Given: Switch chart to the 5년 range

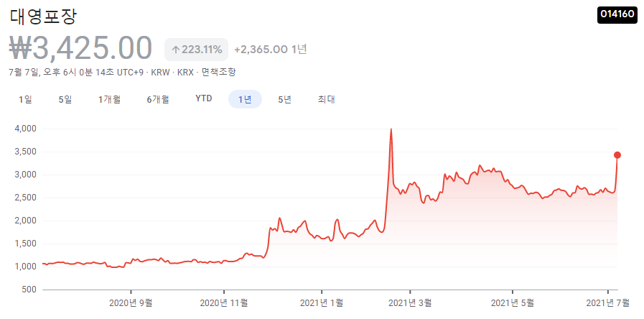Looking at the screenshot, I should coord(284,99).
